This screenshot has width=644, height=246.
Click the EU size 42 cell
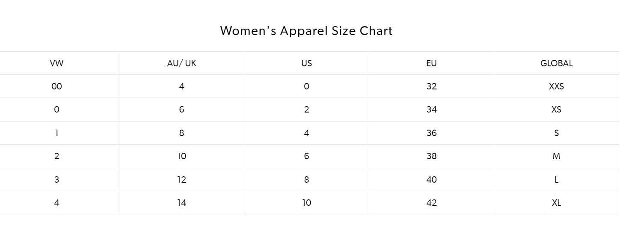[x=431, y=203]
